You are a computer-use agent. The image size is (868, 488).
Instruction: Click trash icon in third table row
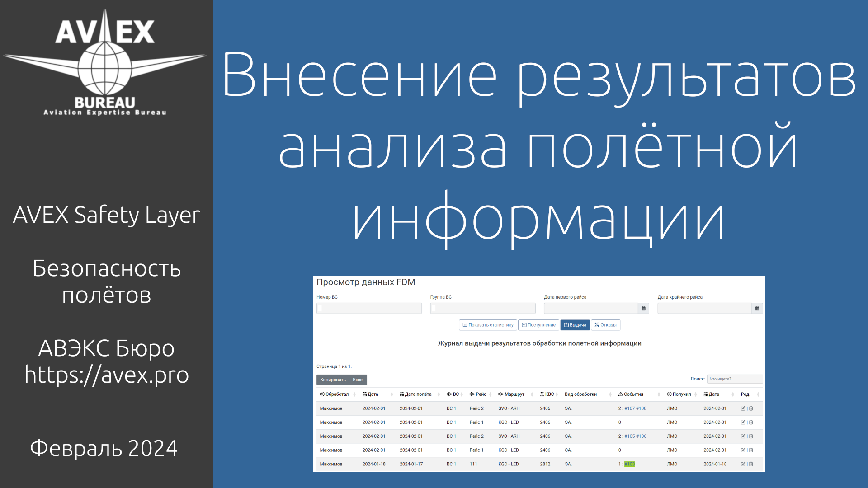coord(751,436)
